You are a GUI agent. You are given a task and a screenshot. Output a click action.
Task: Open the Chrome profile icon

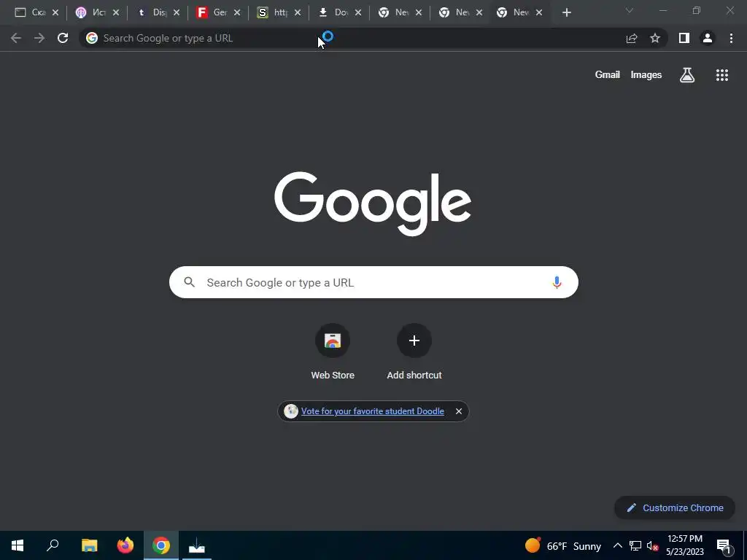[x=708, y=38]
